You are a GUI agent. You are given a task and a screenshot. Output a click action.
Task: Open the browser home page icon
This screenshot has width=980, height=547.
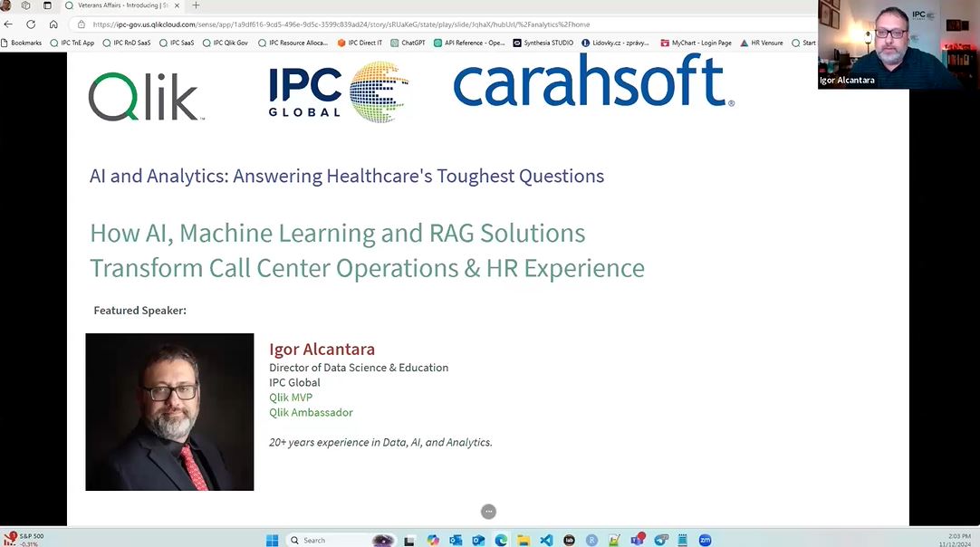click(53, 24)
